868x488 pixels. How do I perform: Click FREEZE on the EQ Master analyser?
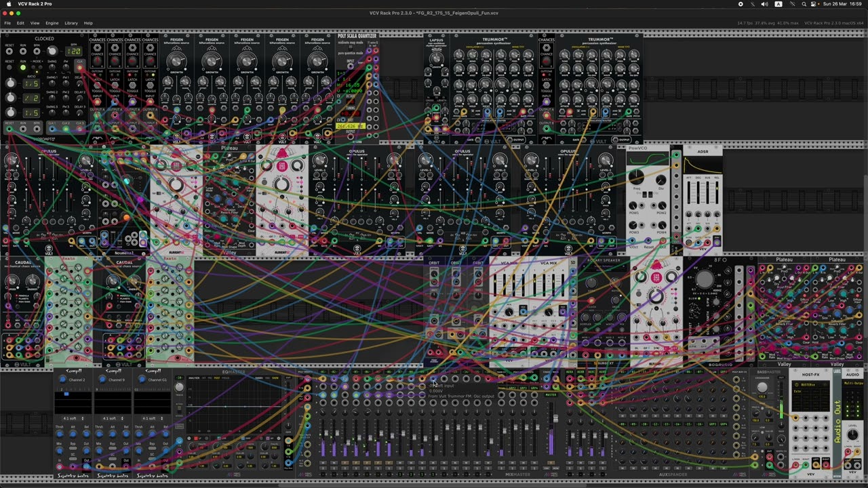tap(224, 378)
